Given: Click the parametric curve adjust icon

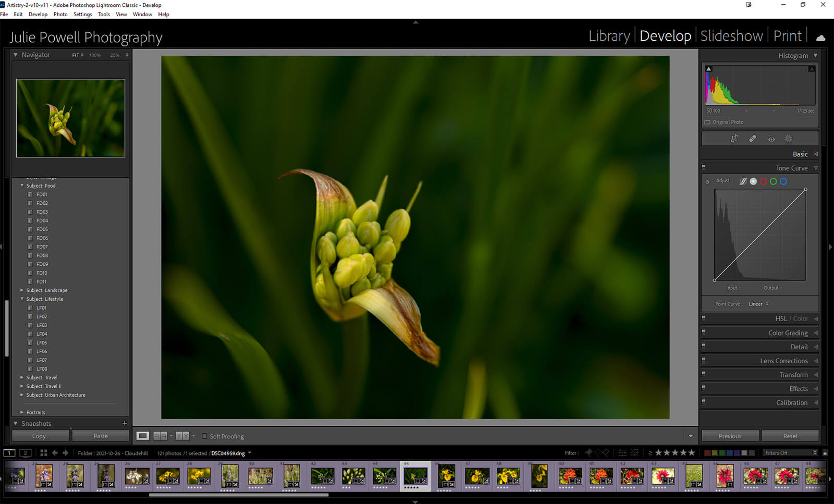Looking at the screenshot, I should click(743, 181).
